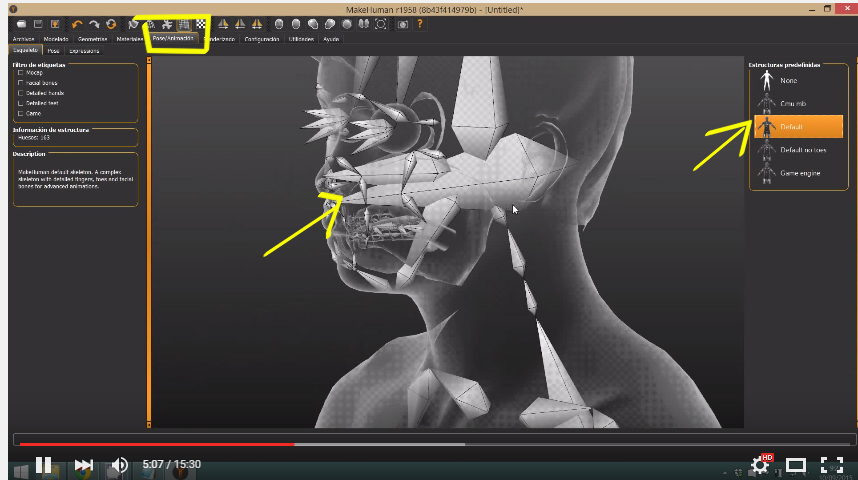Viewport: 858px width, 480px height.
Task: Click the framed face-zoom view icon
Action: point(381,24)
